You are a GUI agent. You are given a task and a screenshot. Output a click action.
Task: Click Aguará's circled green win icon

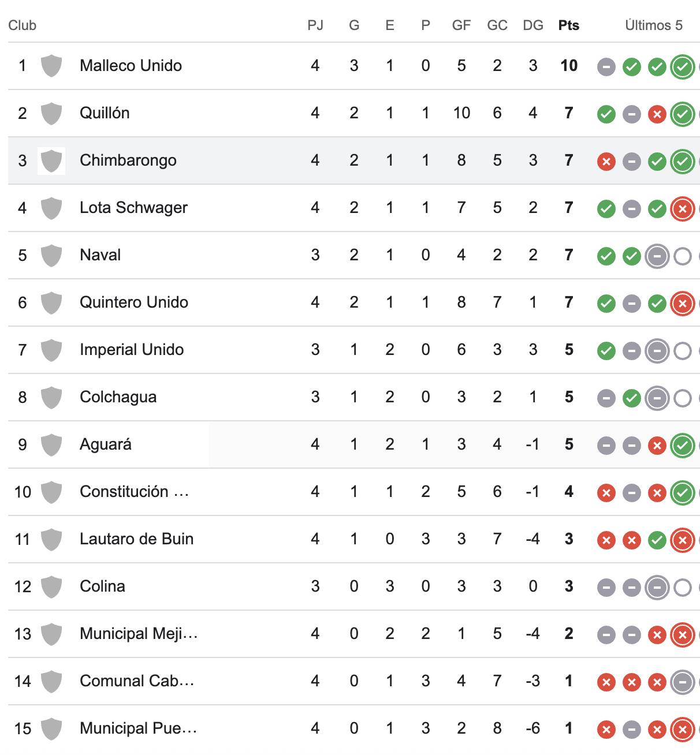point(682,446)
